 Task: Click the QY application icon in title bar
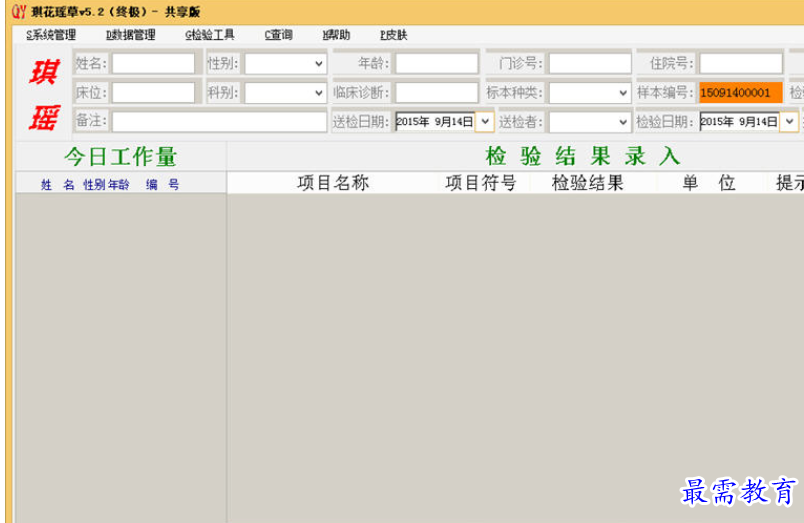[19, 11]
